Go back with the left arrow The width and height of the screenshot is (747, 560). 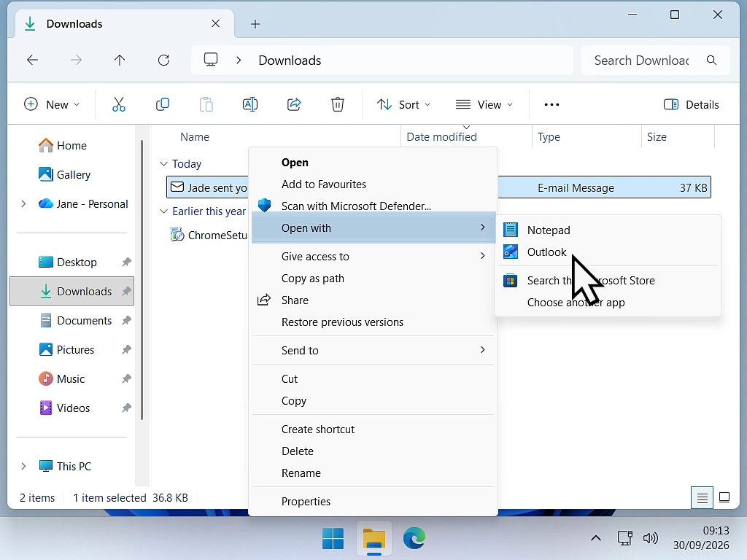pos(32,60)
